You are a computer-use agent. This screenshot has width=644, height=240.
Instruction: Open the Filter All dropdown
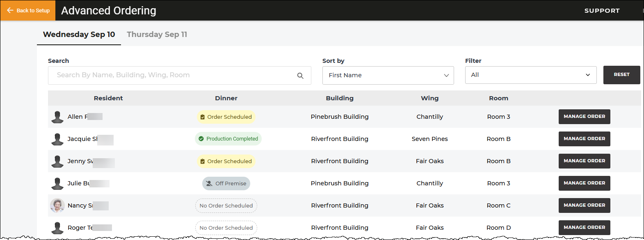click(531, 75)
